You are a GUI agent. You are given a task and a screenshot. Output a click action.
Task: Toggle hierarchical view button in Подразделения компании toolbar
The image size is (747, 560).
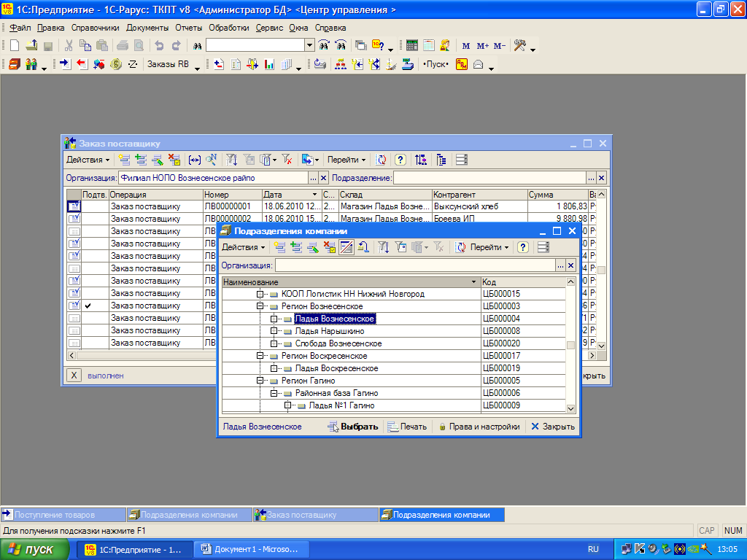click(x=347, y=247)
